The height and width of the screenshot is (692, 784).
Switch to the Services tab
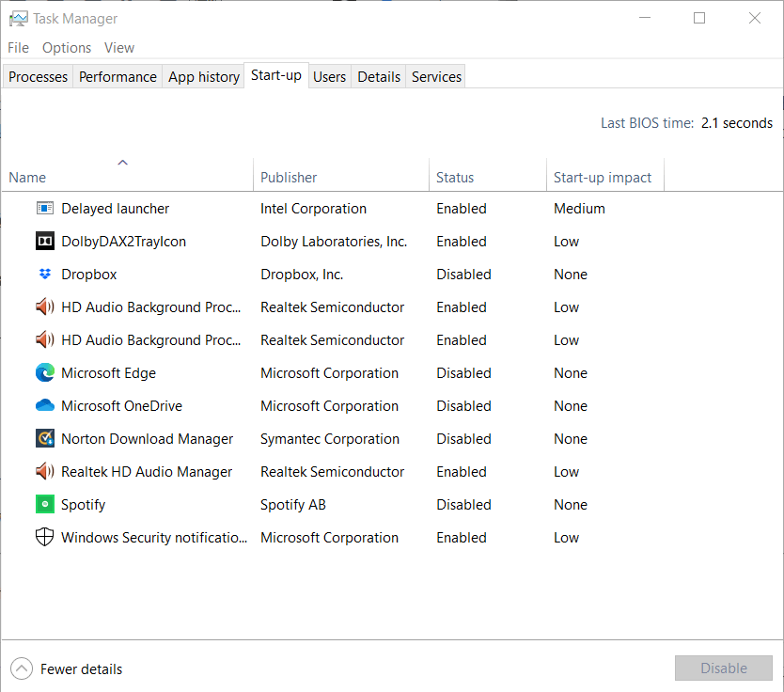coord(436,77)
